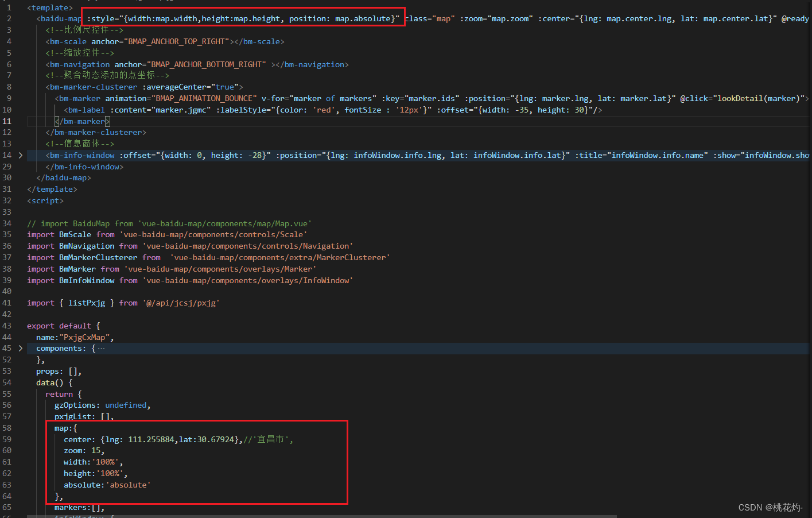Click the absolute:'absolute' line

pyautogui.click(x=107, y=485)
